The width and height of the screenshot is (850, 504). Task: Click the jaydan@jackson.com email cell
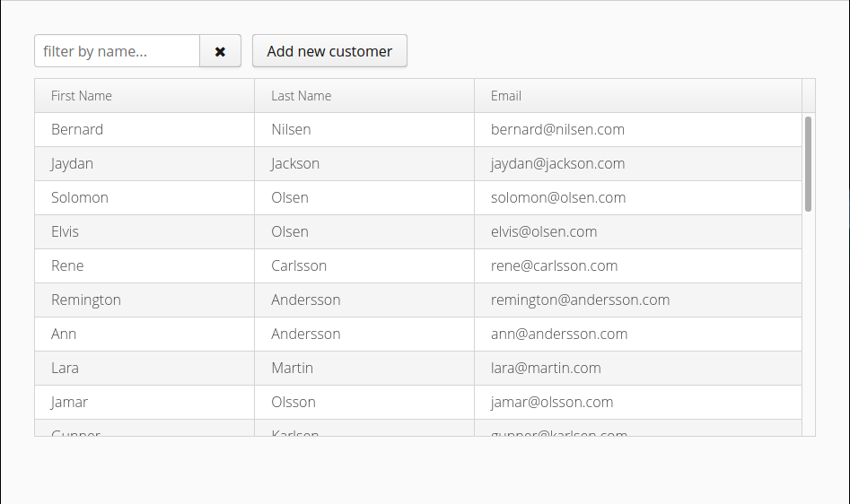(x=558, y=164)
